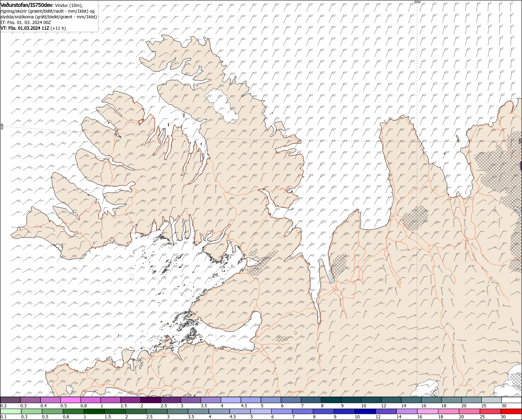The height and width of the screenshot is (420, 522).
Task: Click the rigning/skúrir description line
Action: pos(47,11)
